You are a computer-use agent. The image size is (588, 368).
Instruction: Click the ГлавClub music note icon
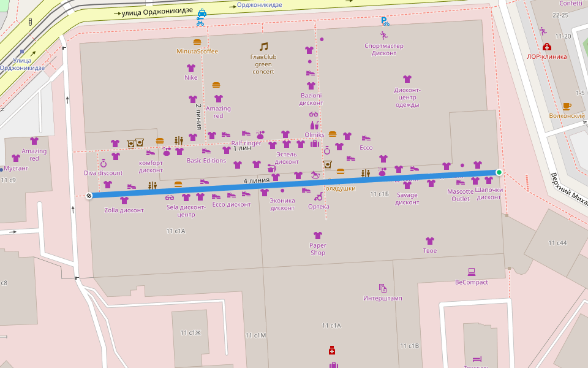(264, 47)
